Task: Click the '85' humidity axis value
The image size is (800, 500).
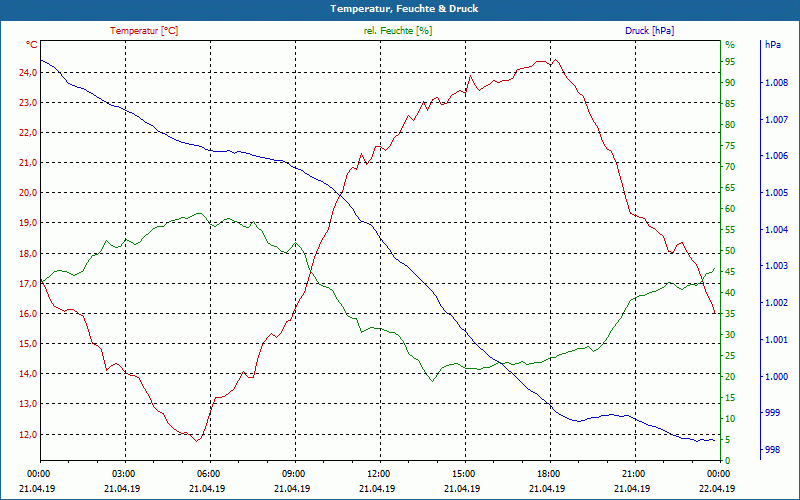Action: [x=730, y=104]
